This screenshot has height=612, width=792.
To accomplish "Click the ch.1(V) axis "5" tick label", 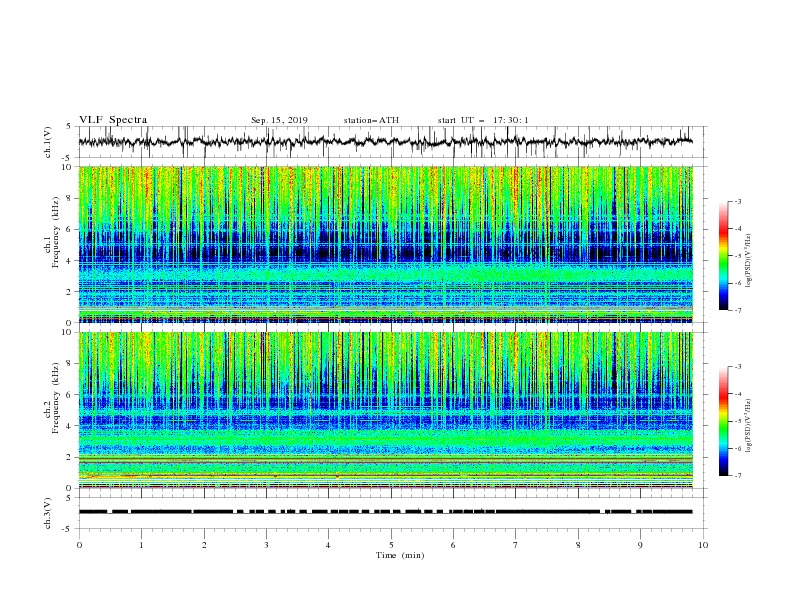I will coord(69,127).
